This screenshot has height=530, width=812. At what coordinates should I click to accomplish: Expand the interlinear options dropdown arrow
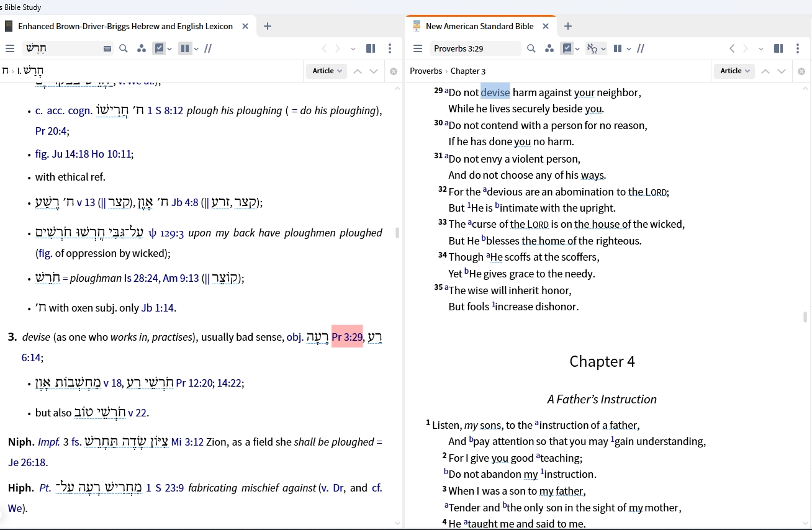[603, 49]
